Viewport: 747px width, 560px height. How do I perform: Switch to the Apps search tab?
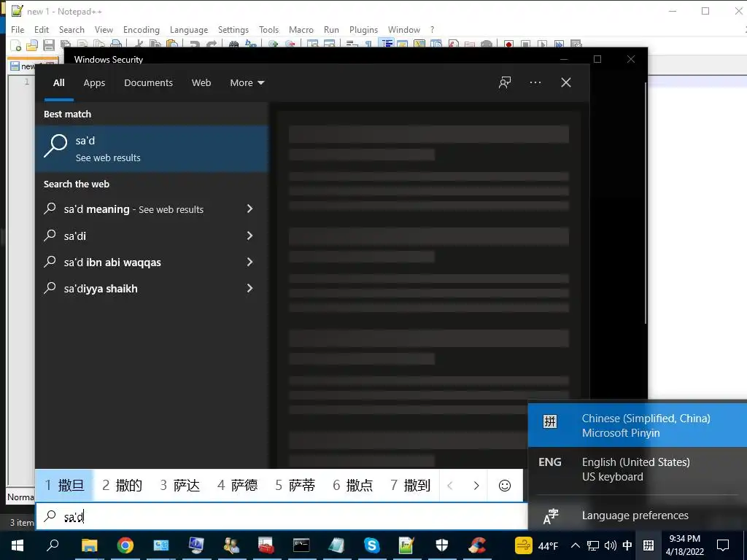coord(94,83)
